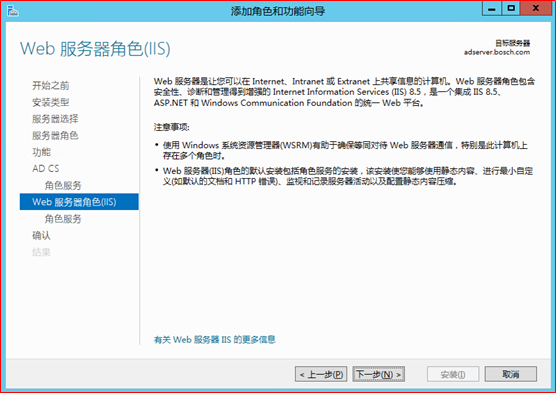Cancel the wizard with 取消 button

[x=511, y=374]
